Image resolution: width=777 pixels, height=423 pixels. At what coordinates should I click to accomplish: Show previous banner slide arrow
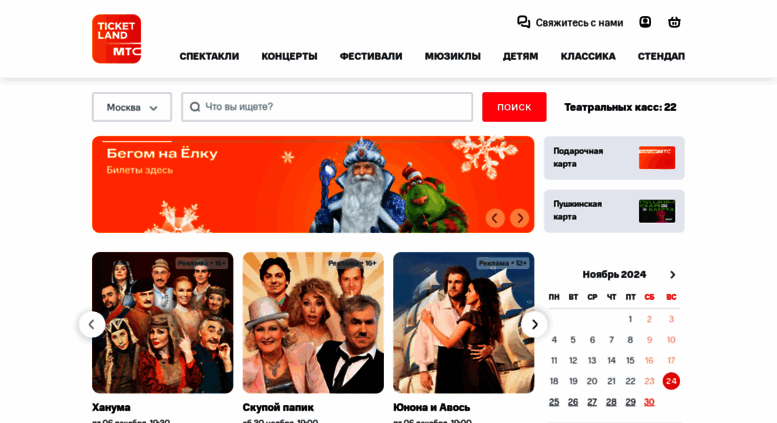click(495, 218)
